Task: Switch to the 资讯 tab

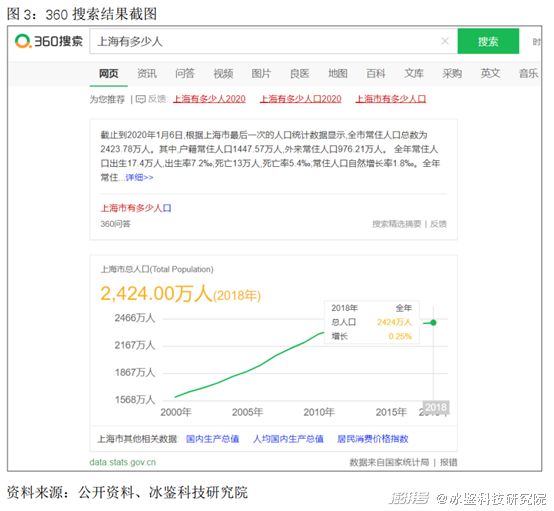Action: tap(147, 74)
